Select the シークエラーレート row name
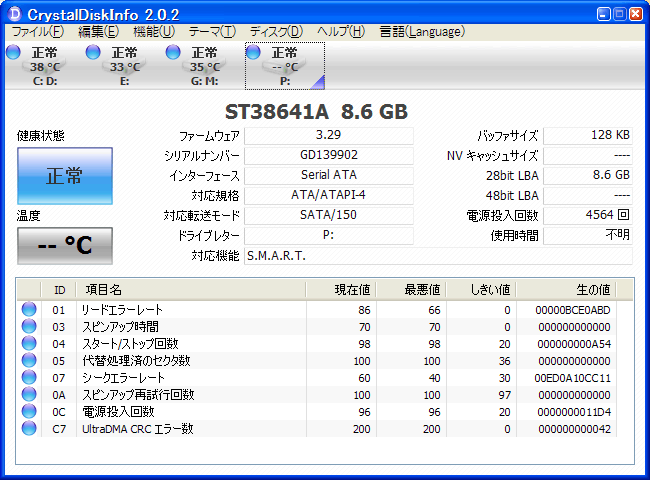650x480 pixels. tap(123, 378)
